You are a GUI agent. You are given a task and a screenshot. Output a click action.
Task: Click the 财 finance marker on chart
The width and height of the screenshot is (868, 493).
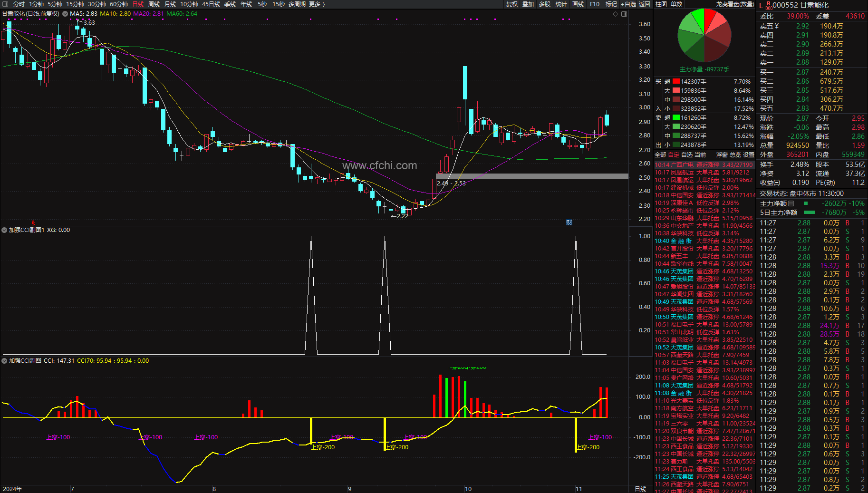tap(569, 222)
